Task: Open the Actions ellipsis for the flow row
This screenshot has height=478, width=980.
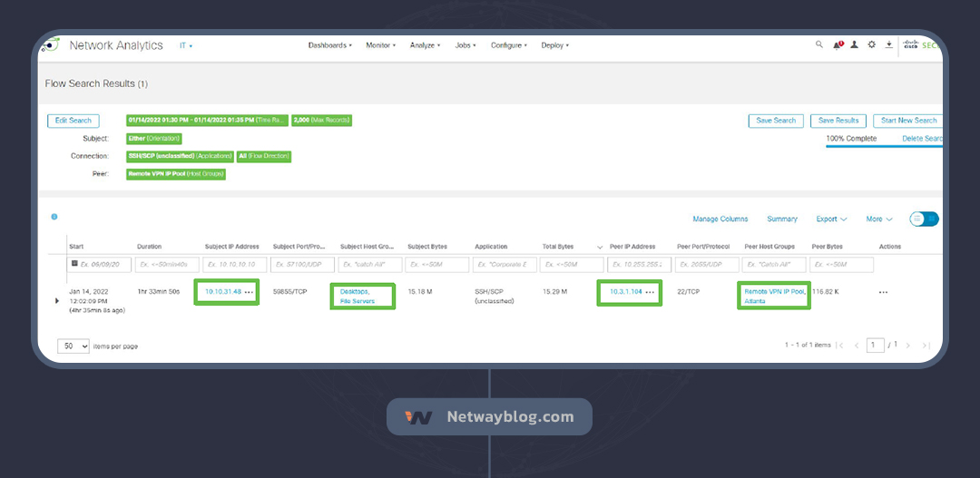Action: point(883,292)
